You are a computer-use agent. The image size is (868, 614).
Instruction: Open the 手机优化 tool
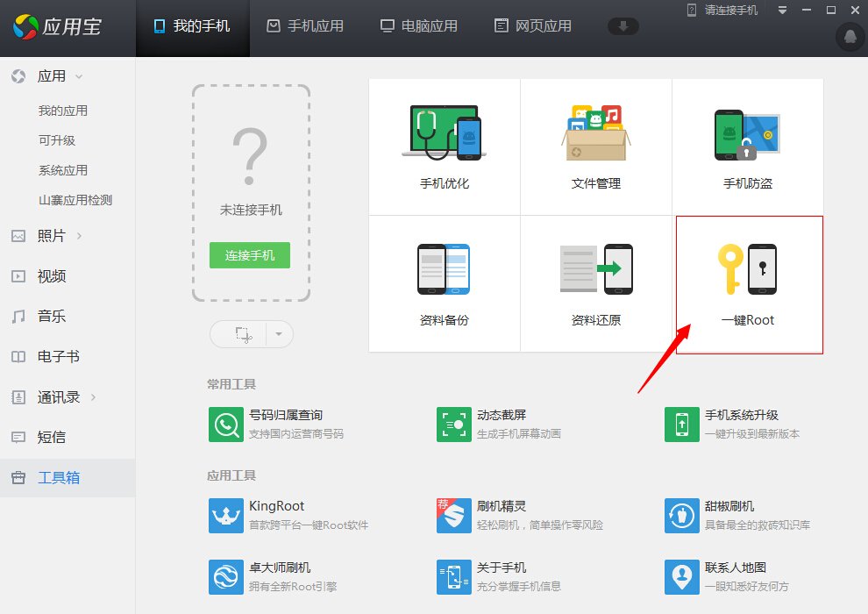click(444, 145)
